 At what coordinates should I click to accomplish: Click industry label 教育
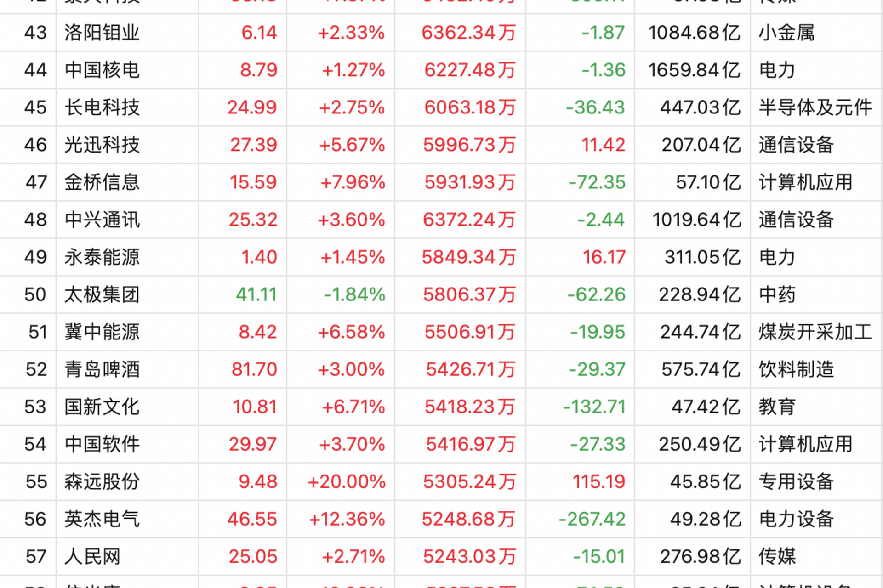[x=777, y=407]
